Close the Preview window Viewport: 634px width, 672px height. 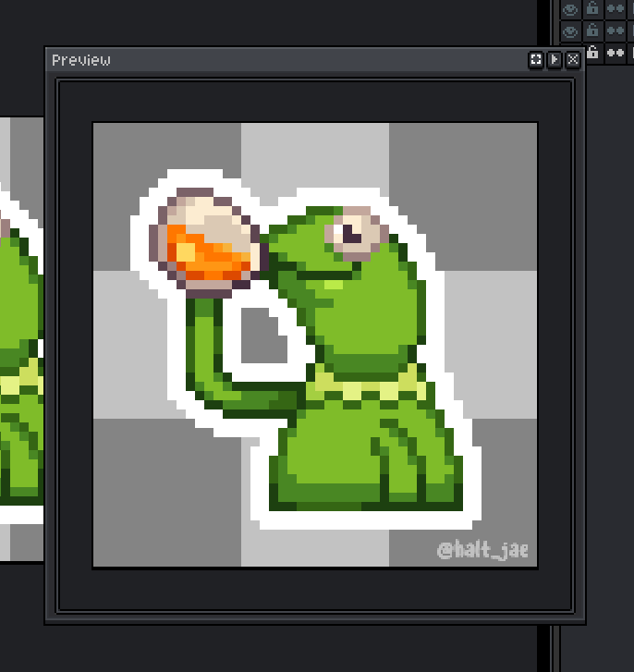click(573, 59)
